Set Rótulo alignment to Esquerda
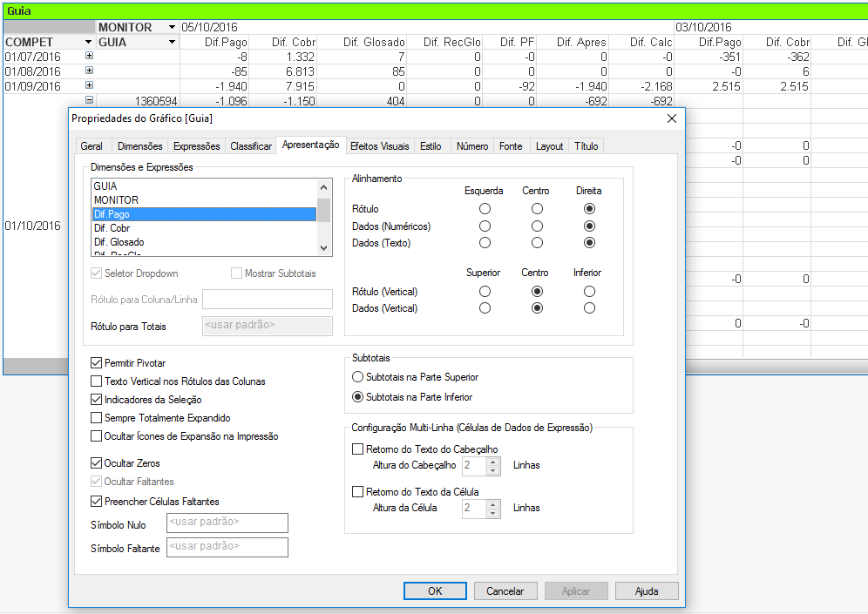The height and width of the screenshot is (614, 868). [485, 209]
